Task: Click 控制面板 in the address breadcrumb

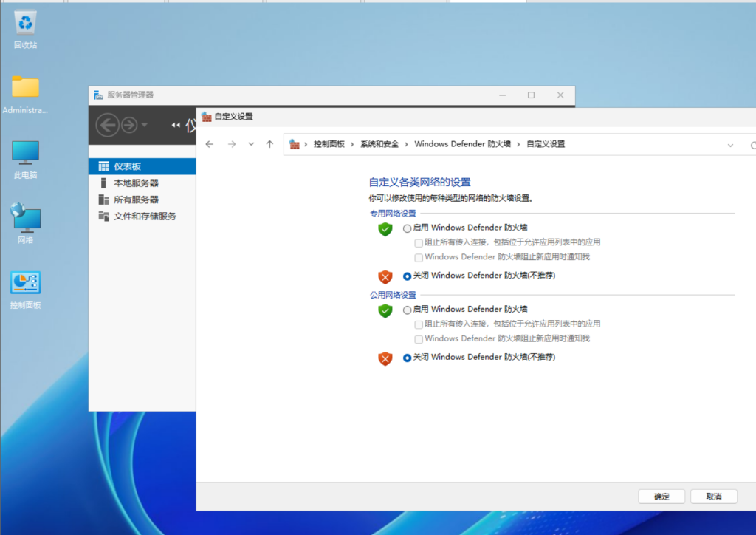Action: 329,144
